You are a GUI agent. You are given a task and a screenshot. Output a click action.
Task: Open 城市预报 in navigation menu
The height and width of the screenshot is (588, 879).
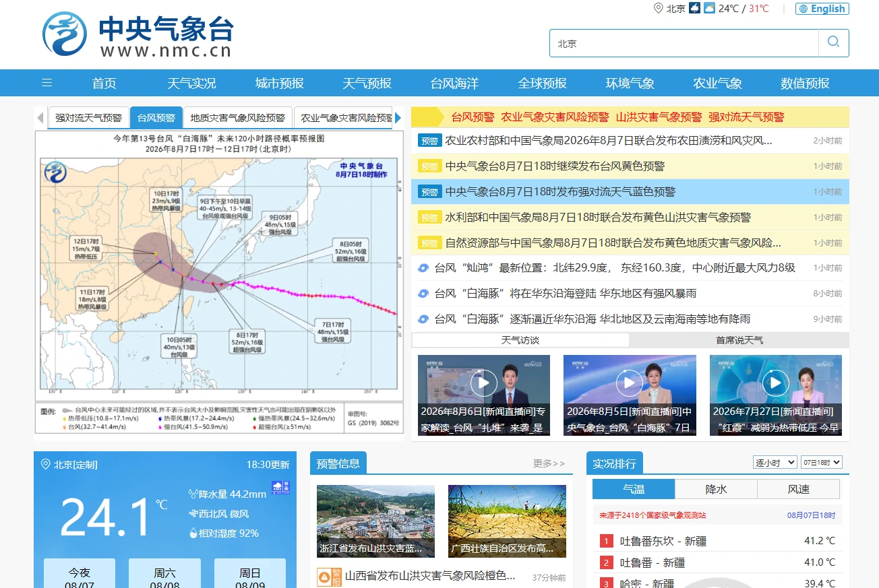(280, 84)
